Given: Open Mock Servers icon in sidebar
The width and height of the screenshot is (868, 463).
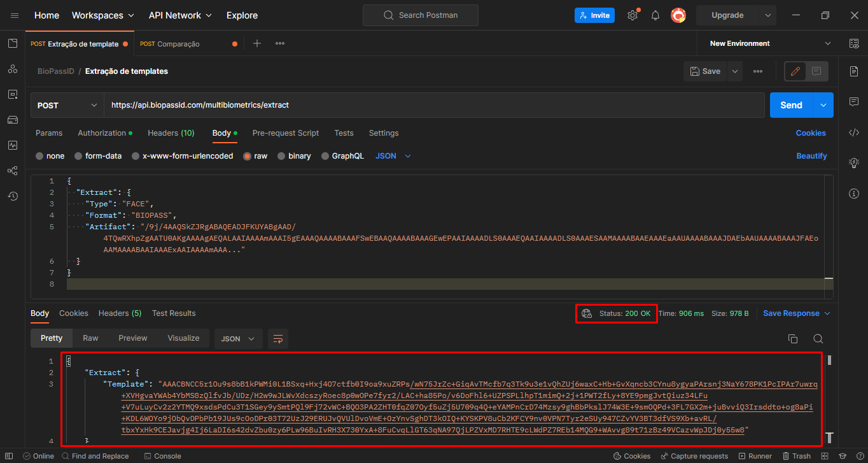Looking at the screenshot, I should [x=13, y=120].
